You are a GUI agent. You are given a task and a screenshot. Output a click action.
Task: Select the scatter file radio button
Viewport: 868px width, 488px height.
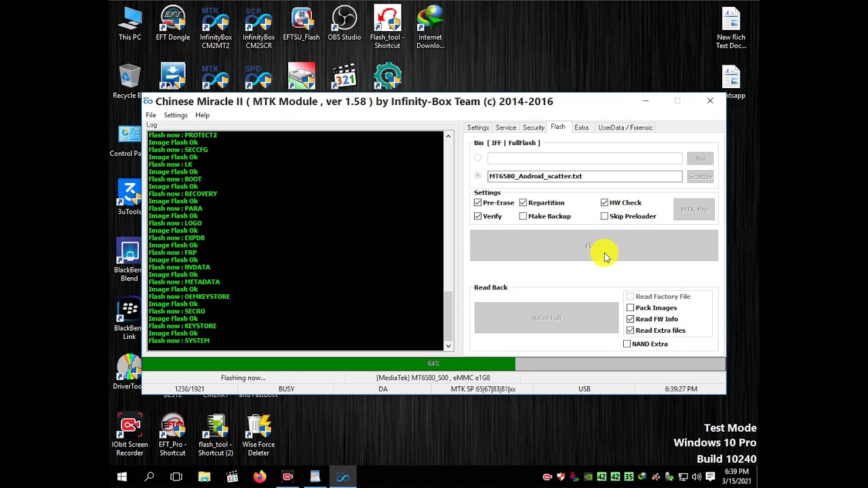click(x=478, y=176)
